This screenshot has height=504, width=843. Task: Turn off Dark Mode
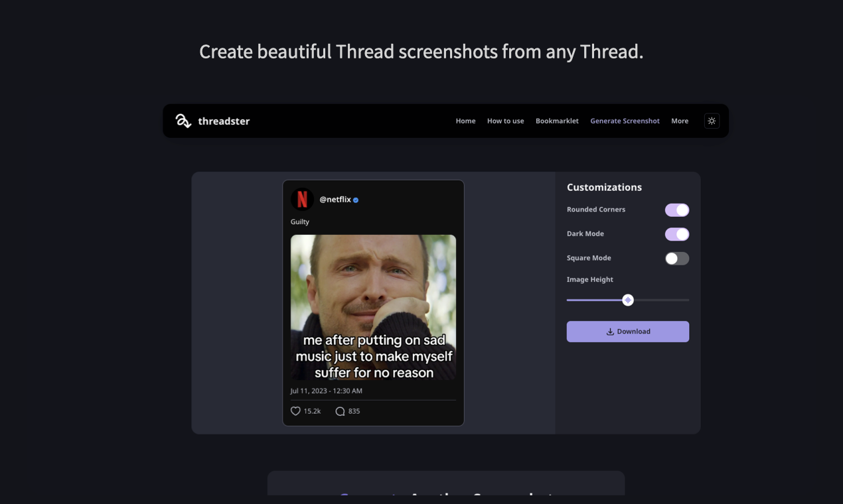(x=676, y=234)
